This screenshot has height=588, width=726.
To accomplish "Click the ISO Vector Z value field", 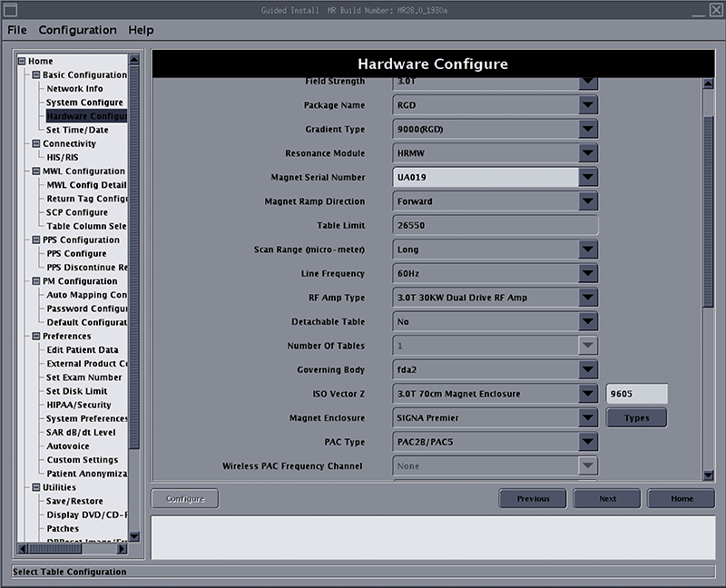I will click(x=636, y=394).
